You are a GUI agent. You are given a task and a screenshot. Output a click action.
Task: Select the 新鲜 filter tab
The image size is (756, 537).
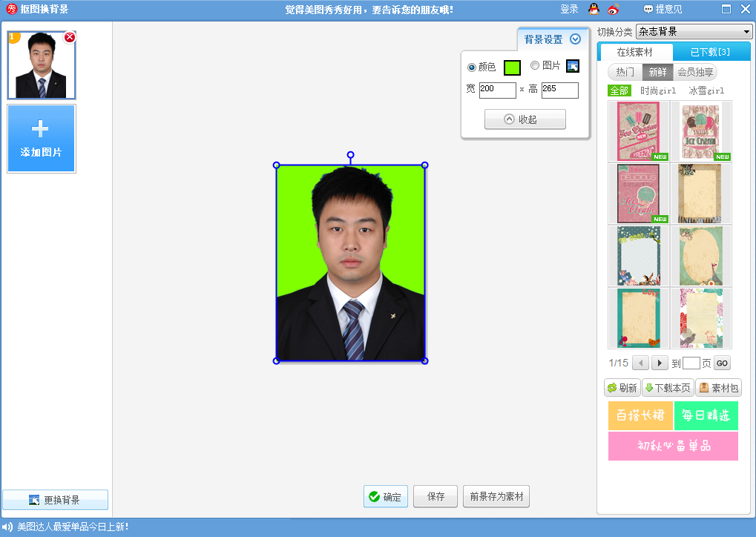[657, 72]
